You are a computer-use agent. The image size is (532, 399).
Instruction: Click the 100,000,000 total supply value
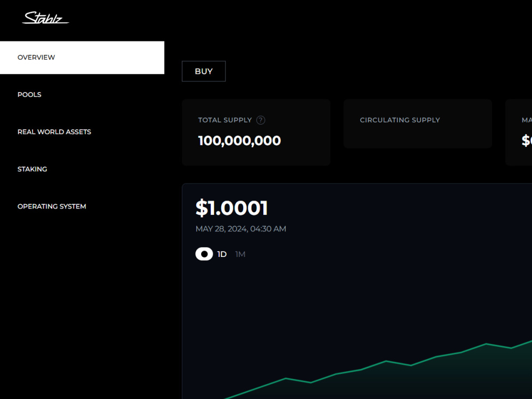pyautogui.click(x=239, y=141)
